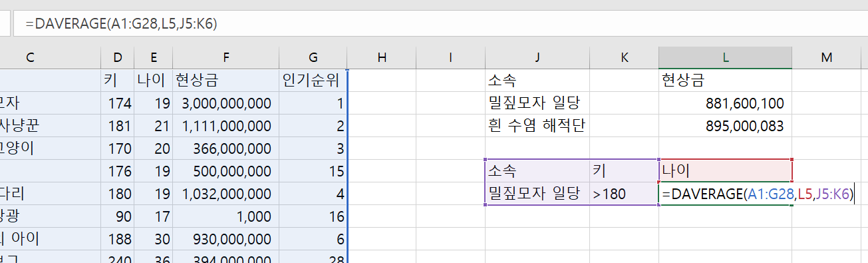Click the 현상금 header in column L

tap(726, 81)
